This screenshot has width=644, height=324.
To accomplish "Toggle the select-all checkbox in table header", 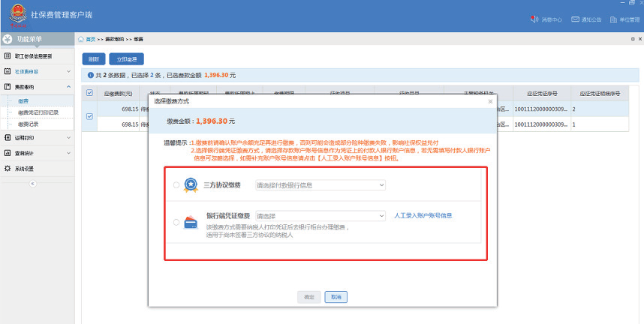I will pos(90,93).
